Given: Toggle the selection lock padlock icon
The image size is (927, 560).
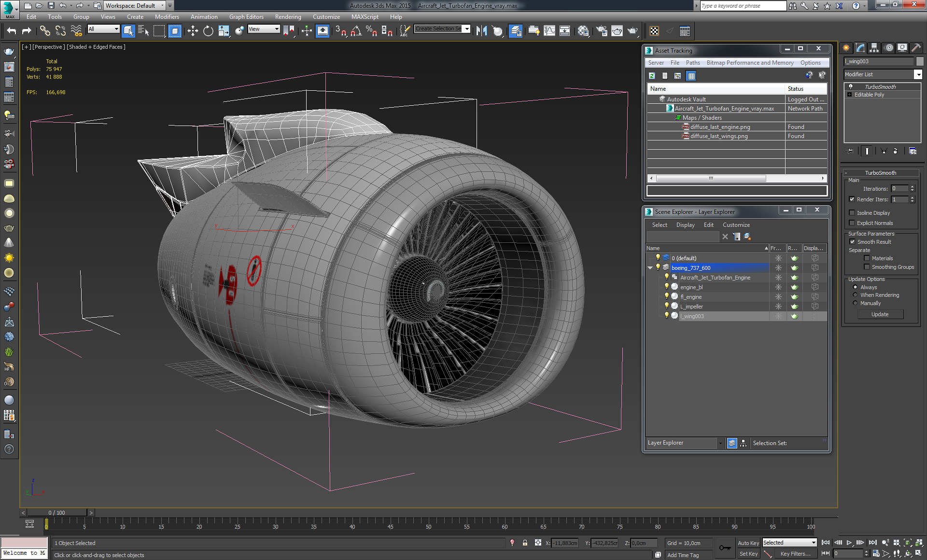Looking at the screenshot, I should pos(525,543).
